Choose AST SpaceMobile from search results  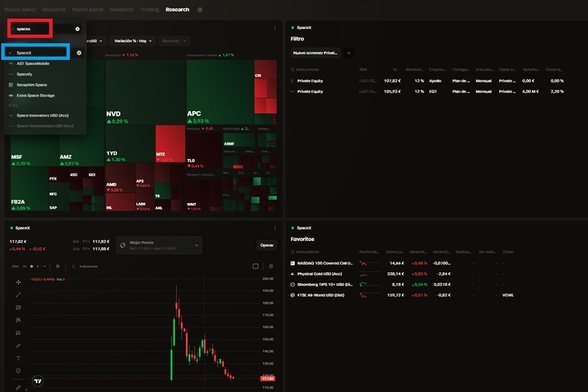pyautogui.click(x=45, y=63)
